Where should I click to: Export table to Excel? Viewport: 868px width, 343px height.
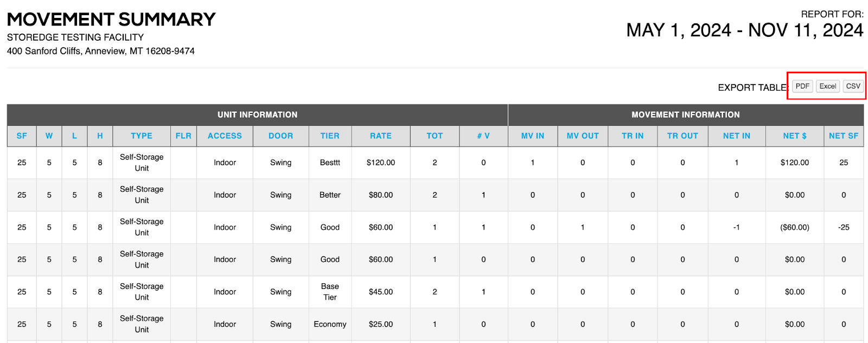tap(827, 86)
